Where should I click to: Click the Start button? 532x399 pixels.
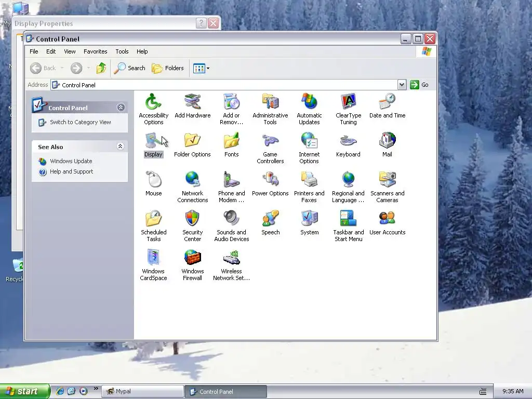click(24, 391)
